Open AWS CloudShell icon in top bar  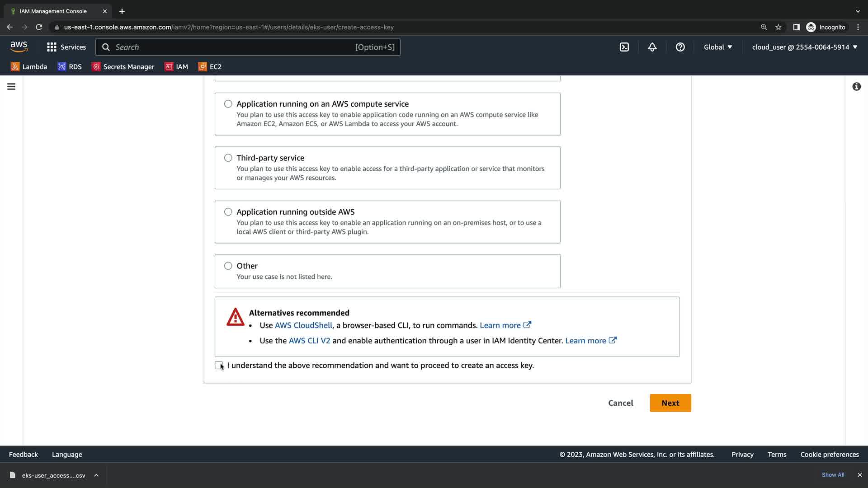[x=624, y=47]
